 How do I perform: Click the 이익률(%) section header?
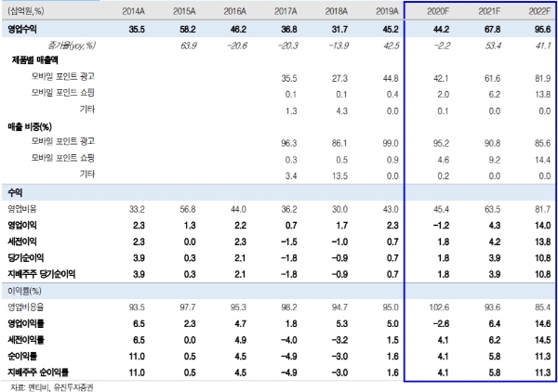point(24,291)
